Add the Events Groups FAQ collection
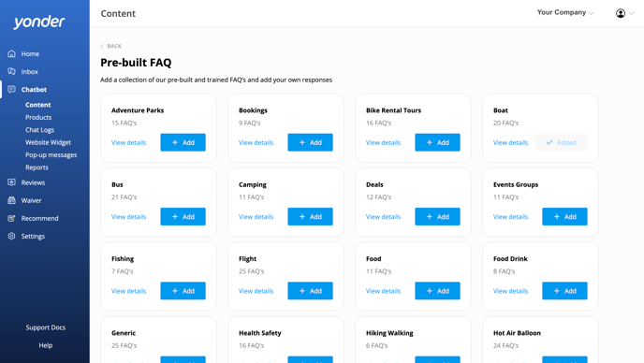This screenshot has height=363, width=644. point(564,216)
